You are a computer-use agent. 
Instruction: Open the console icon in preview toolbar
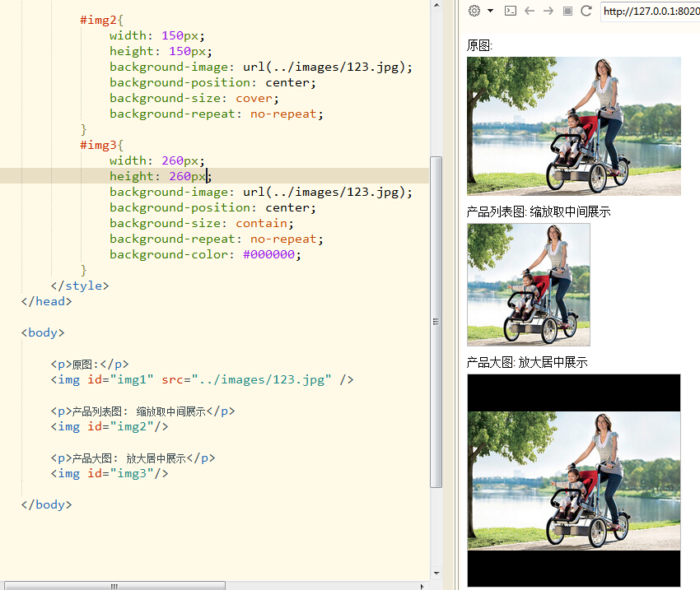tap(511, 11)
